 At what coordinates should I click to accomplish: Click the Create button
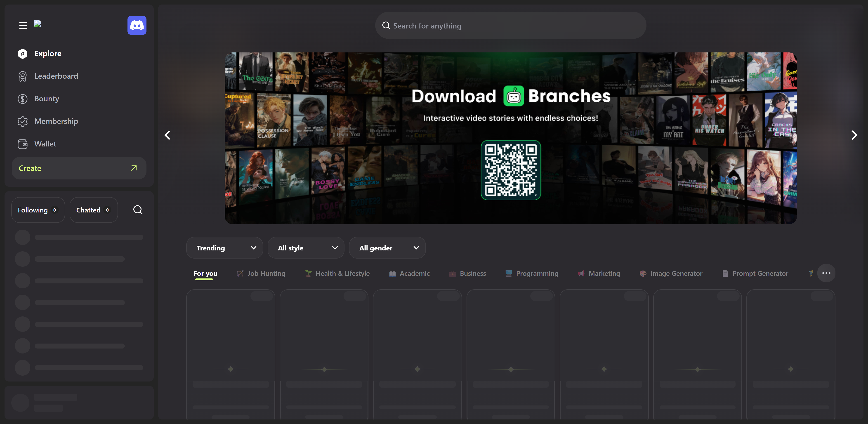coord(79,168)
